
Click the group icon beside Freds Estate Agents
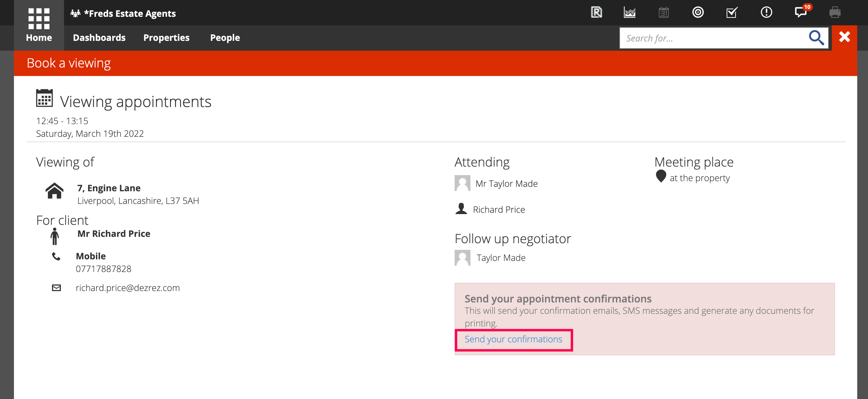click(75, 13)
